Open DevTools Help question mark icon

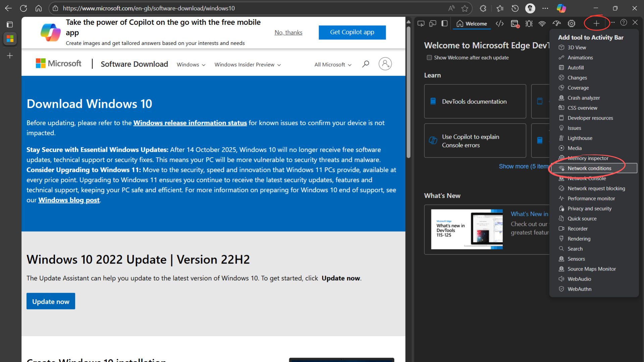pyautogui.click(x=624, y=22)
